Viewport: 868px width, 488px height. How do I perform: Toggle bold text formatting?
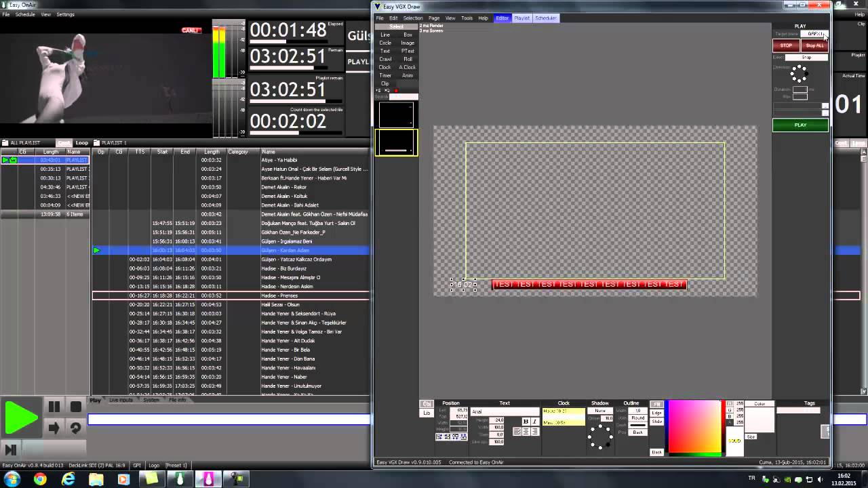pos(526,422)
